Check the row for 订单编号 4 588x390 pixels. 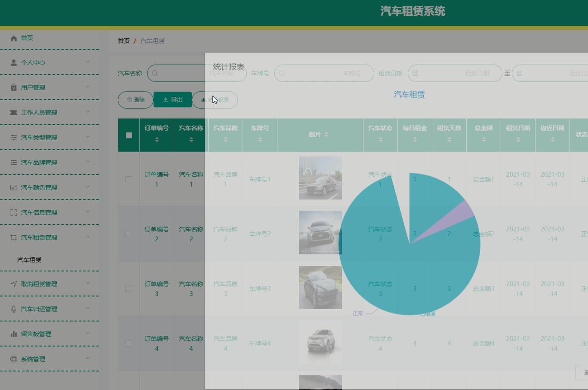[x=128, y=343]
